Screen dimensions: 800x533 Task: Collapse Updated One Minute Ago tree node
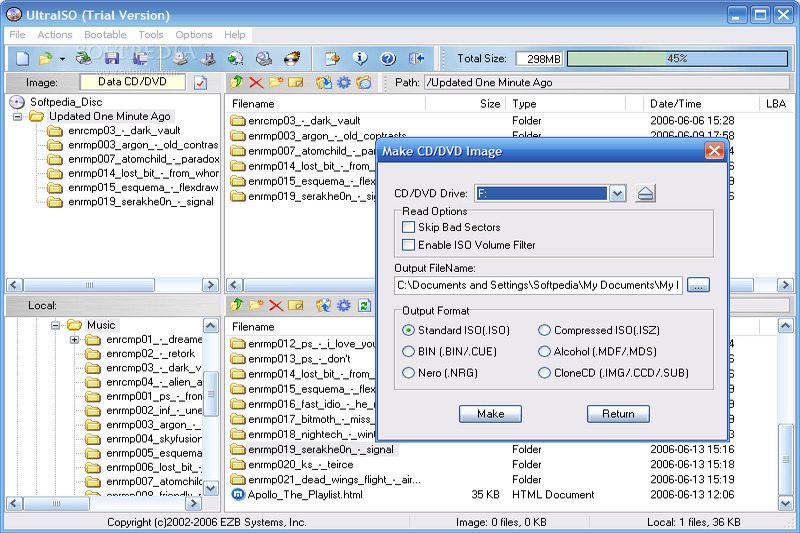pos(18,116)
